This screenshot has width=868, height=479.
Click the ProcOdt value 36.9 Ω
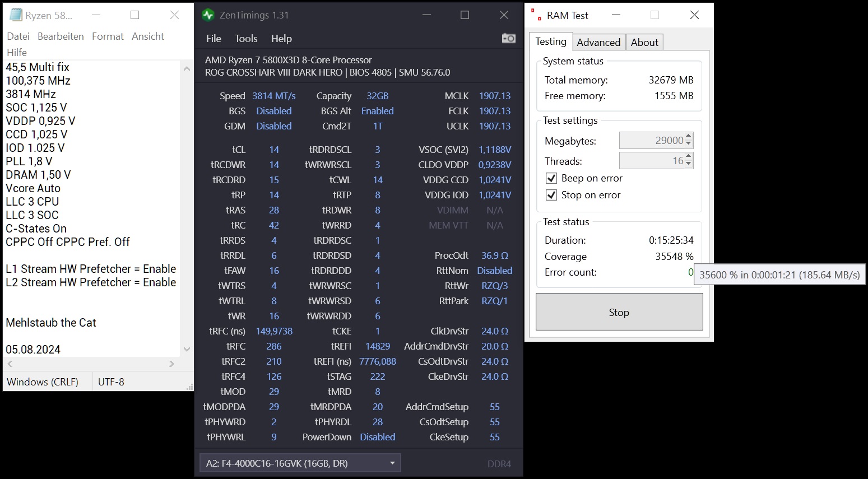click(x=495, y=255)
